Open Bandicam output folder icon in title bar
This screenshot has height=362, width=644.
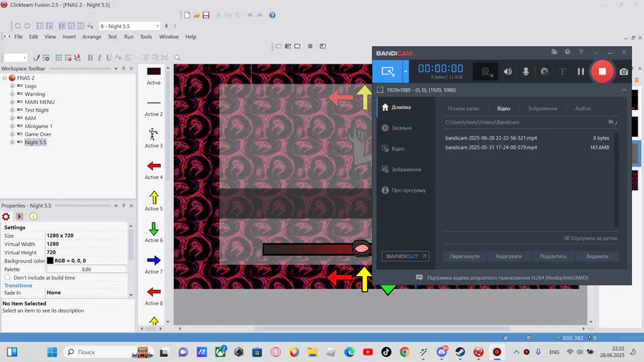click(554, 52)
